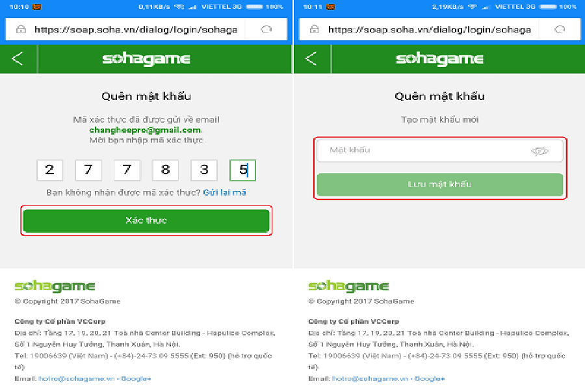585x392 pixels.
Task: Tap the green sohagame footer logo on right
Action: [348, 286]
